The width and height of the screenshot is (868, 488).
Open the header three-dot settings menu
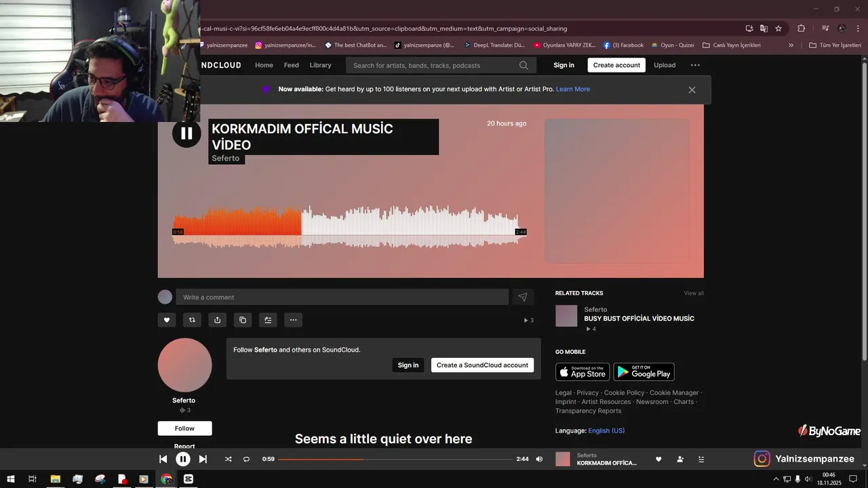(x=695, y=65)
